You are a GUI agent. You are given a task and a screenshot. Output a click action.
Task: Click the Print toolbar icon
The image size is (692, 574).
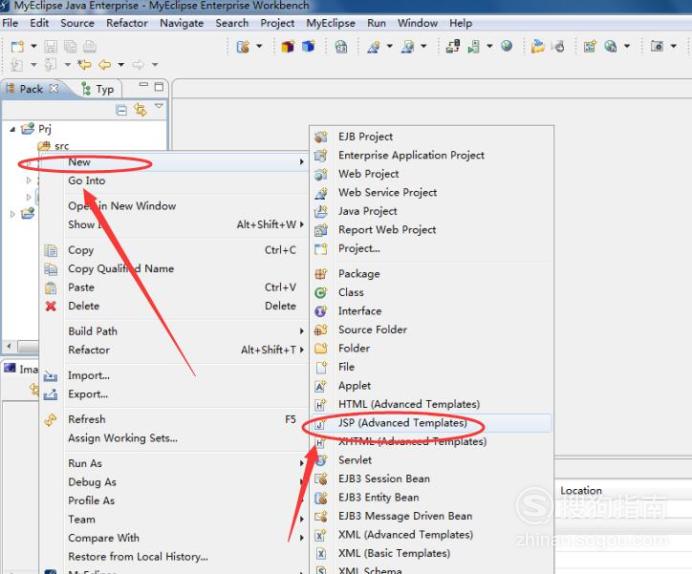click(x=90, y=46)
